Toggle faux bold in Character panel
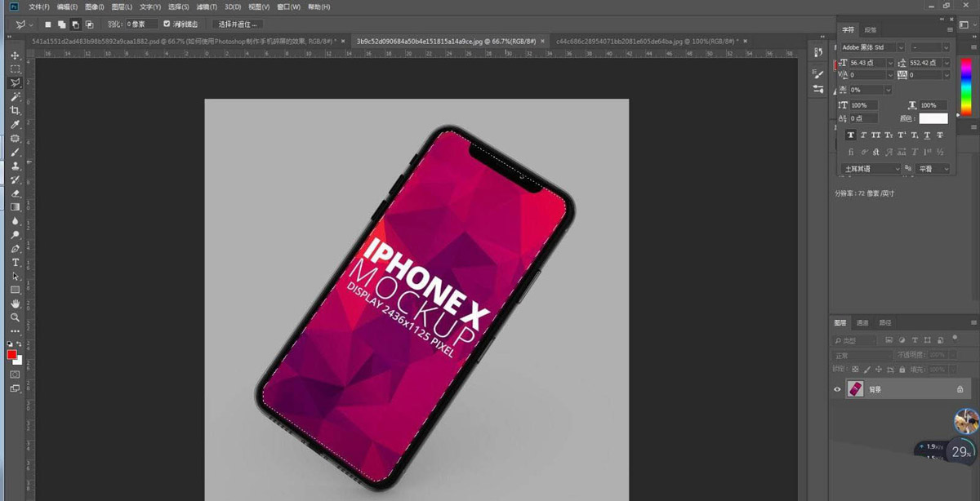Image resolution: width=980 pixels, height=501 pixels. point(852,135)
